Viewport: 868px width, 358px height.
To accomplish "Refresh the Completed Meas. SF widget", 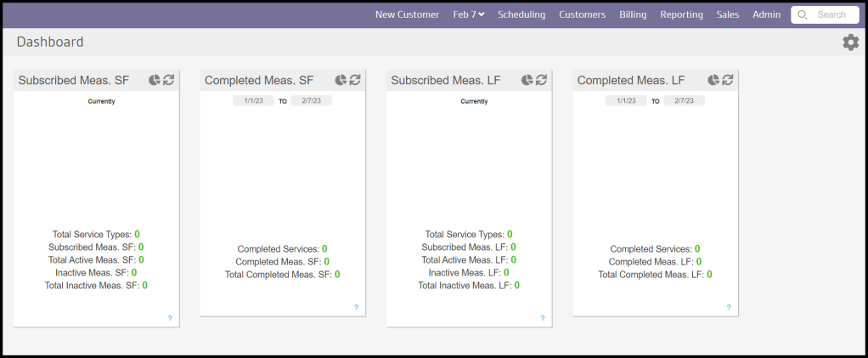I will point(355,80).
